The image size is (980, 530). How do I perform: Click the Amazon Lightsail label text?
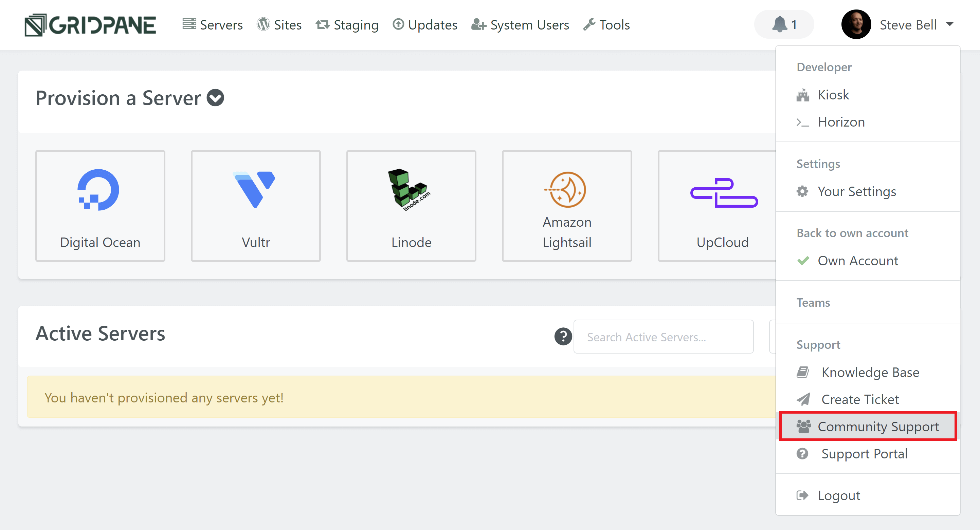click(567, 232)
